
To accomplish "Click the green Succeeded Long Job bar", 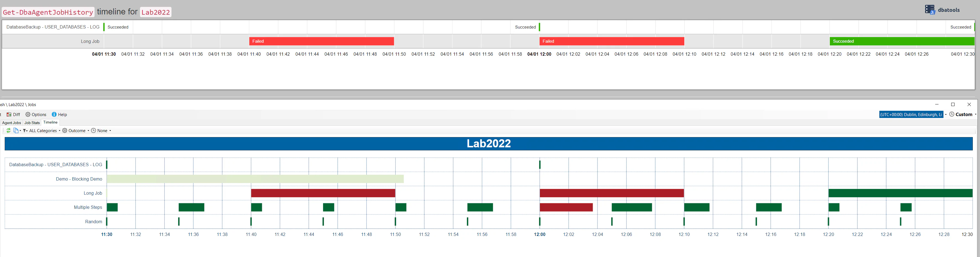I will tap(902, 41).
